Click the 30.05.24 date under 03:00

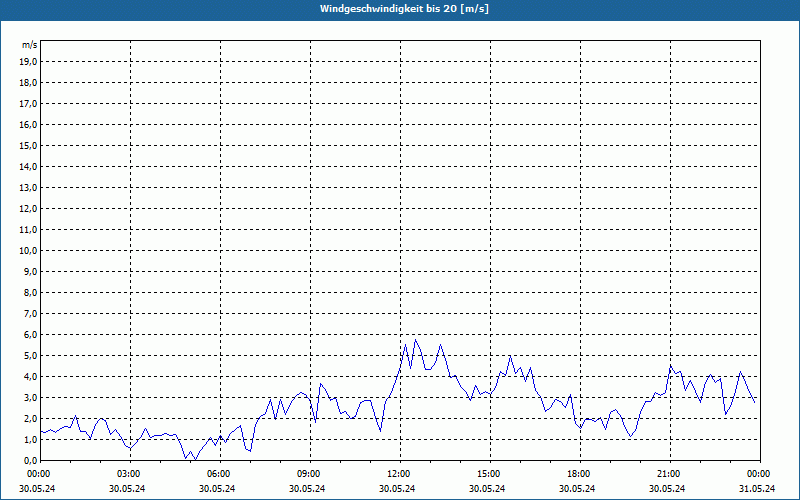click(127, 488)
